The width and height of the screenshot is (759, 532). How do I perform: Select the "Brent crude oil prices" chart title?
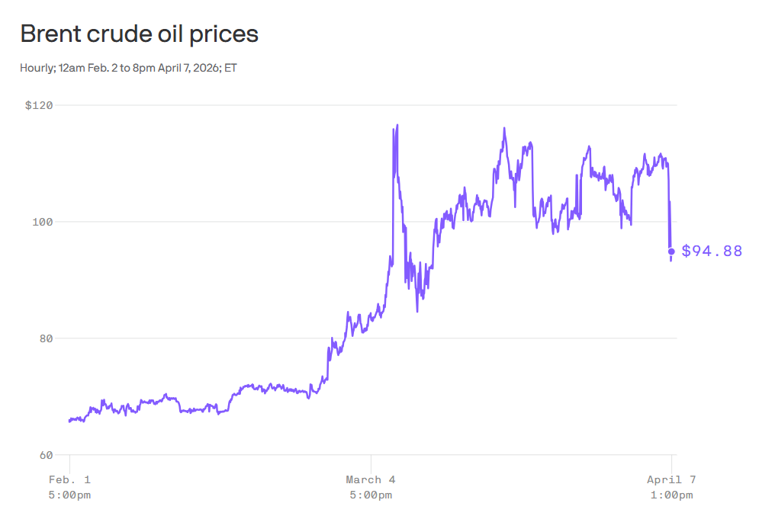click(x=139, y=34)
